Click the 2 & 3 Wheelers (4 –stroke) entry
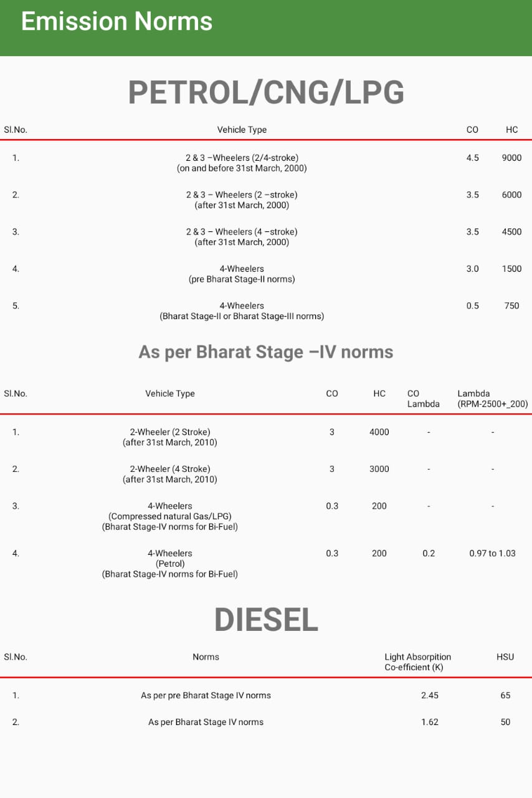532x798 pixels. pos(242,237)
